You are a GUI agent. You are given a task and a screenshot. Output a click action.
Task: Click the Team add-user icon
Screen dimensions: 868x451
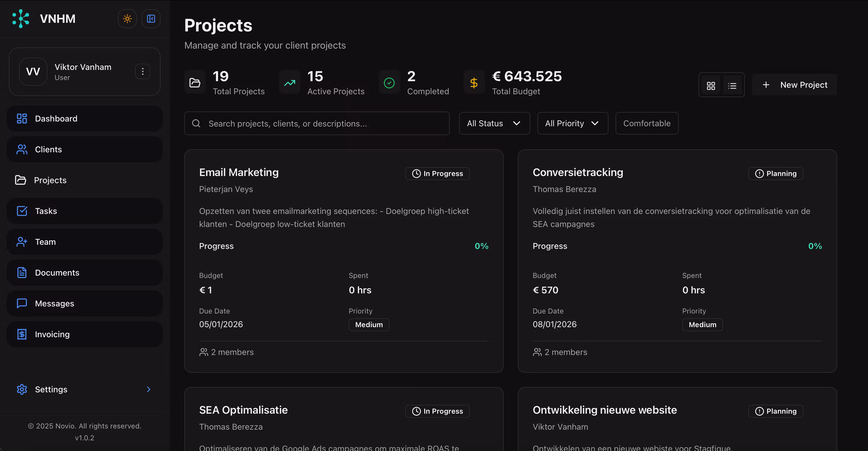(x=22, y=242)
